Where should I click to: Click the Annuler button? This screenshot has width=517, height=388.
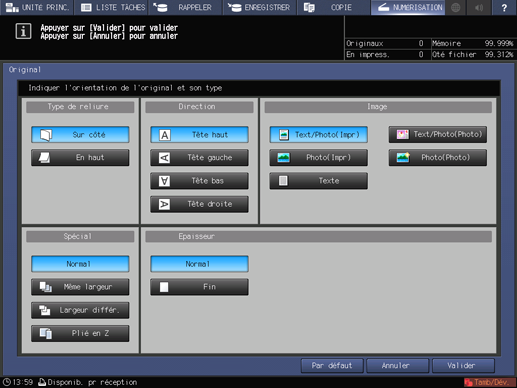pos(397,366)
